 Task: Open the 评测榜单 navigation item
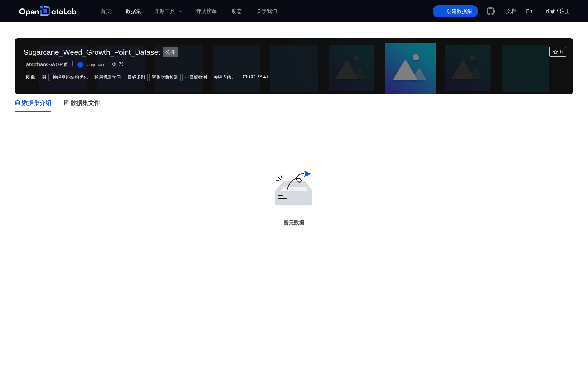coord(207,11)
